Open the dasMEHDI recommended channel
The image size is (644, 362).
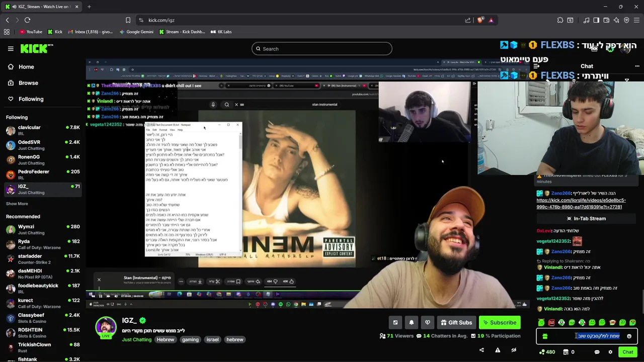[x=43, y=274]
